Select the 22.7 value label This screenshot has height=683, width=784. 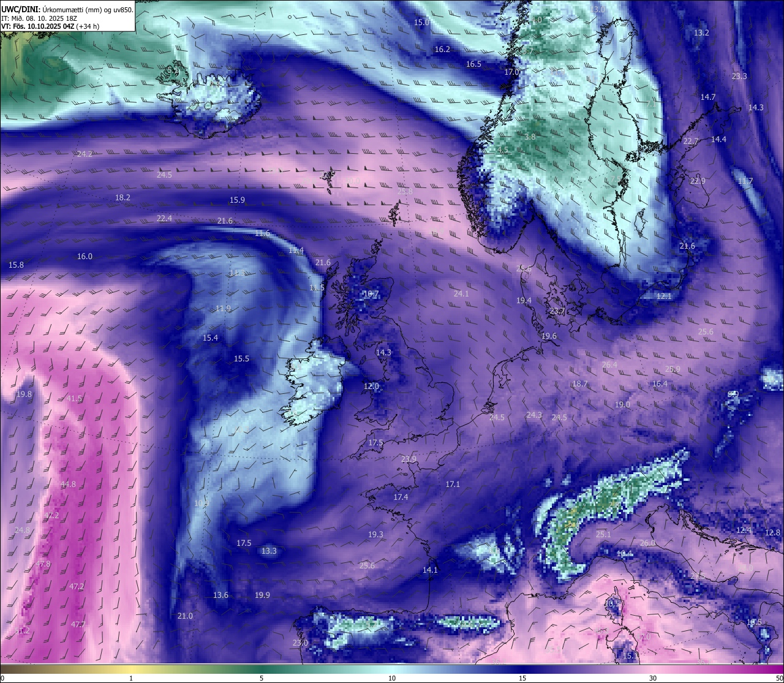[691, 141]
